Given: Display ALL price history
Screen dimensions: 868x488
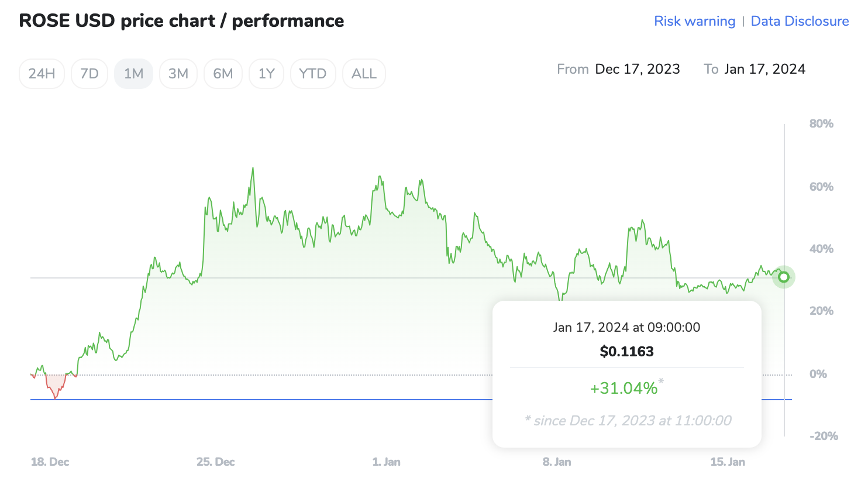Looking at the screenshot, I should (364, 74).
